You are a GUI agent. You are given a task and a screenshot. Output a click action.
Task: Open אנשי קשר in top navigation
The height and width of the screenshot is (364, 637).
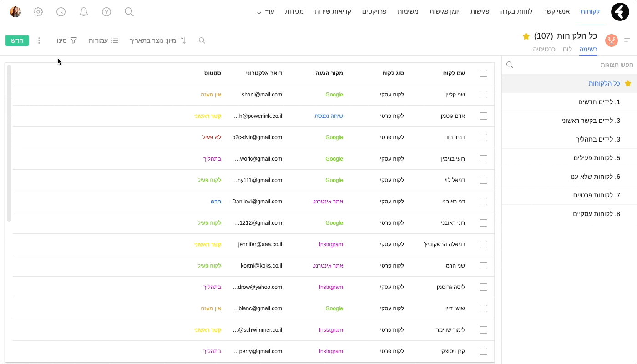(556, 11)
